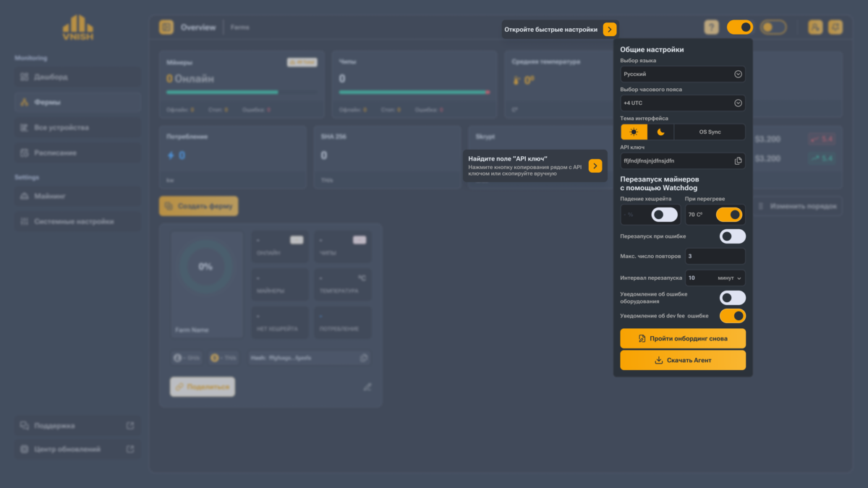
Task: Copy the API key with the copy icon
Action: coord(738,161)
